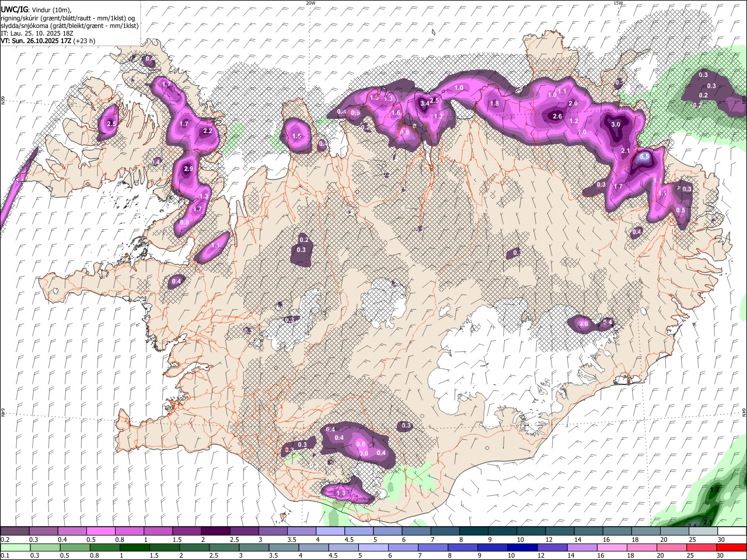The width and height of the screenshot is (747, 560).
Task: Click the '0.1' label on the rain scale
Action: point(5,555)
